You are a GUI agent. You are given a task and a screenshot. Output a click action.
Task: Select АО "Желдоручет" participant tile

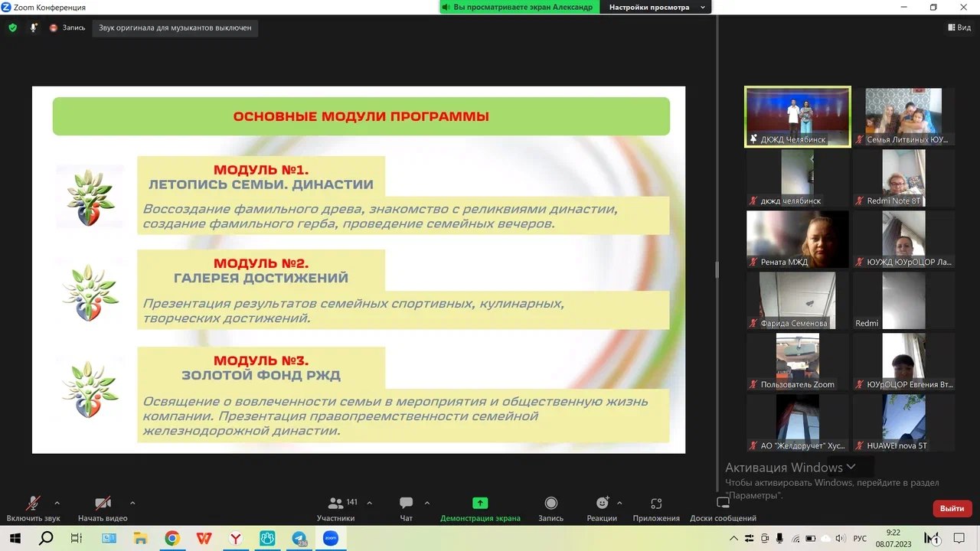pos(798,422)
